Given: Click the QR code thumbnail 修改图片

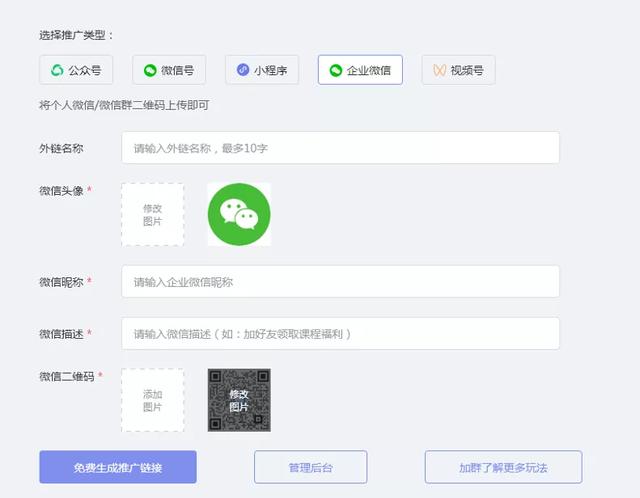Looking at the screenshot, I should (239, 400).
